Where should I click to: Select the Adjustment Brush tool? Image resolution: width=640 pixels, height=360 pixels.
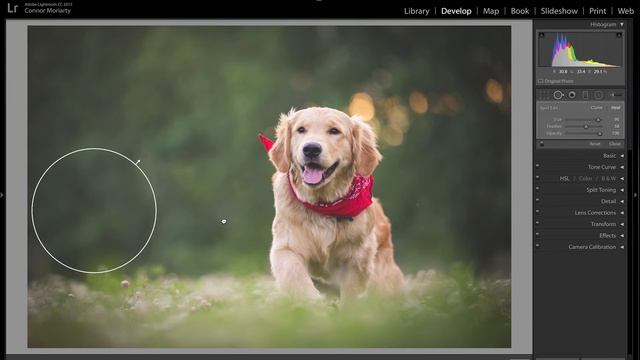[x=616, y=95]
